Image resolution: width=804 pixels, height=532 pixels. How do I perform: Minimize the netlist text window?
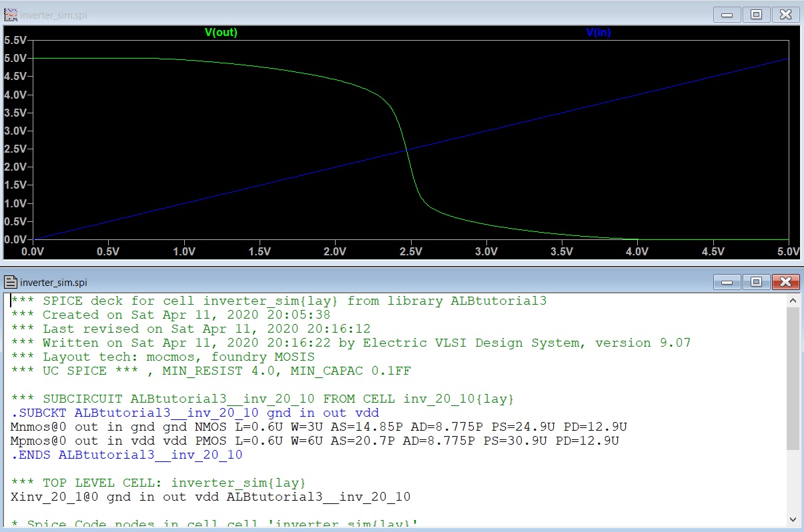point(728,281)
